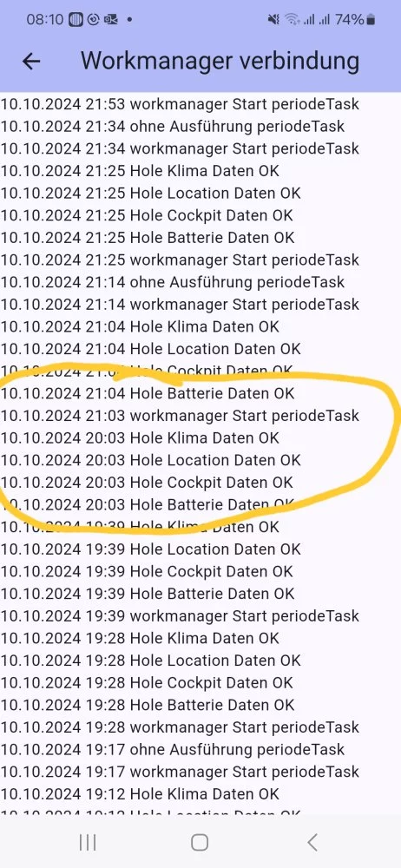Select the 19:28 Hole Cockpit Daten OK entry
401x868 pixels.
click(x=147, y=682)
